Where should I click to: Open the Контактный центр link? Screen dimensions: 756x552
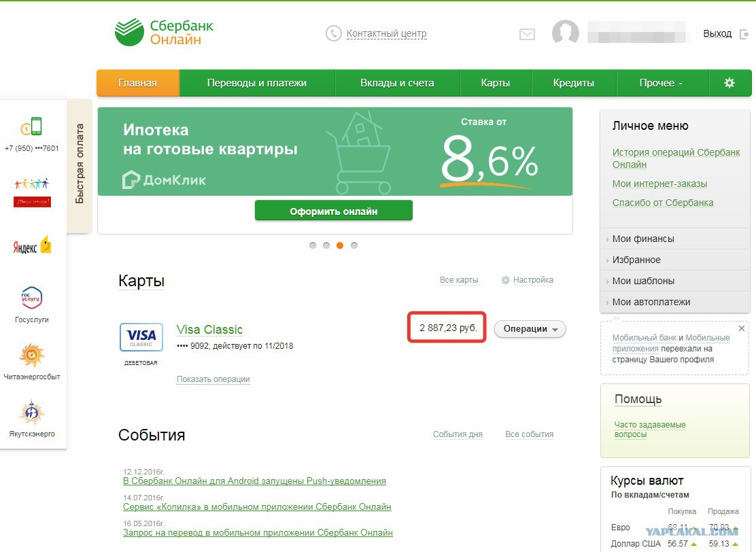click(x=387, y=34)
